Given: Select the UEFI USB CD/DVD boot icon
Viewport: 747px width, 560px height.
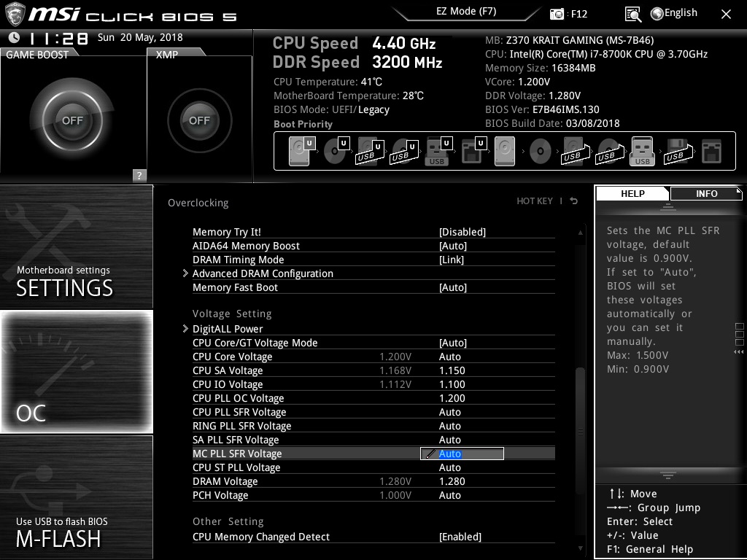Looking at the screenshot, I should (x=404, y=151).
